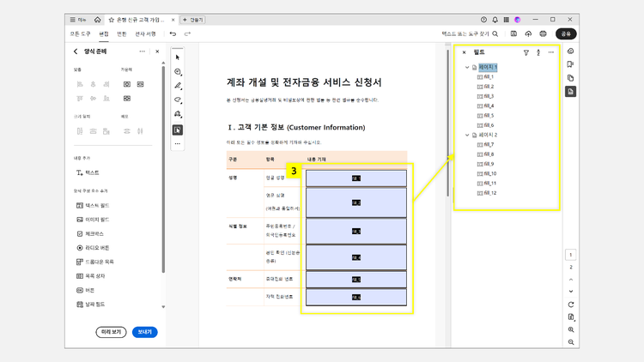Go back from the 양식 준비 panel
This screenshot has height=362, width=644.
click(x=76, y=51)
